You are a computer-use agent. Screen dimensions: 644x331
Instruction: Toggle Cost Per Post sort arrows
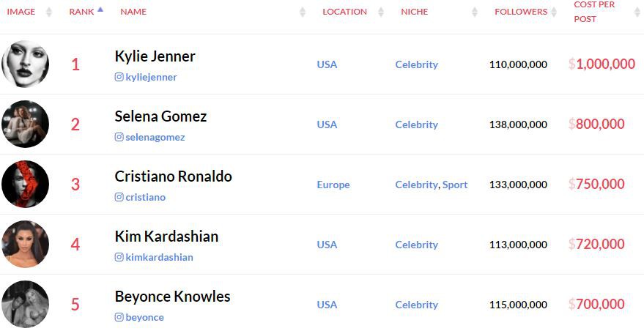pyautogui.click(x=637, y=12)
